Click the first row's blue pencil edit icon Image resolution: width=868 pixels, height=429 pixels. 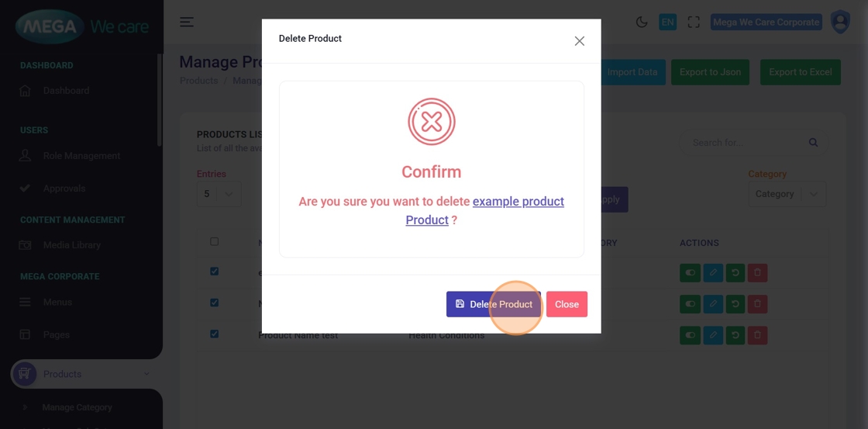(x=712, y=273)
